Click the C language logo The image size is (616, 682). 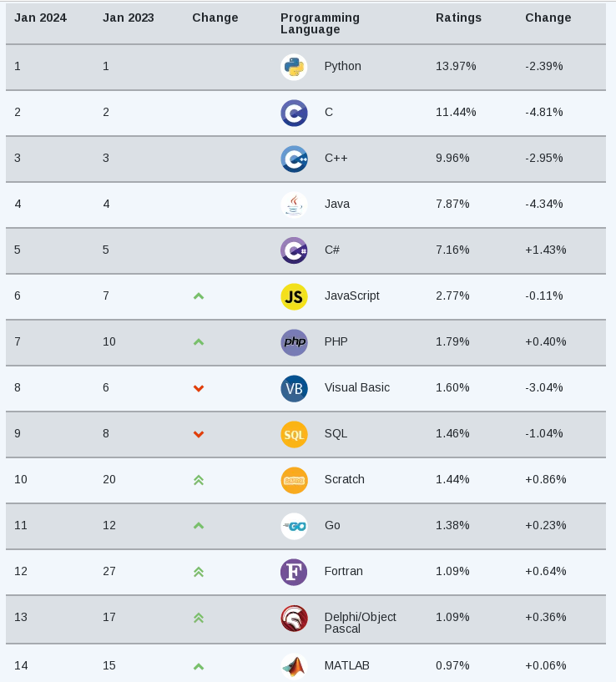[294, 113]
